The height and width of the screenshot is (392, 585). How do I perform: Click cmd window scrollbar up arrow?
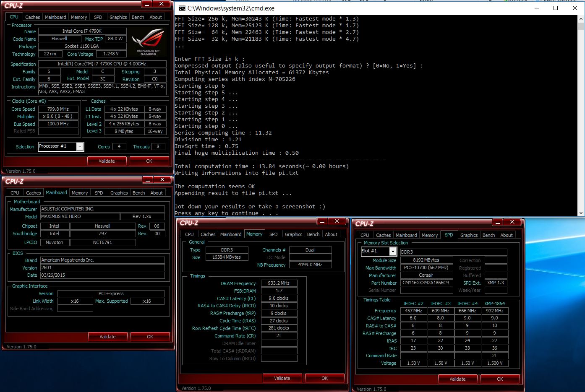tap(581, 19)
